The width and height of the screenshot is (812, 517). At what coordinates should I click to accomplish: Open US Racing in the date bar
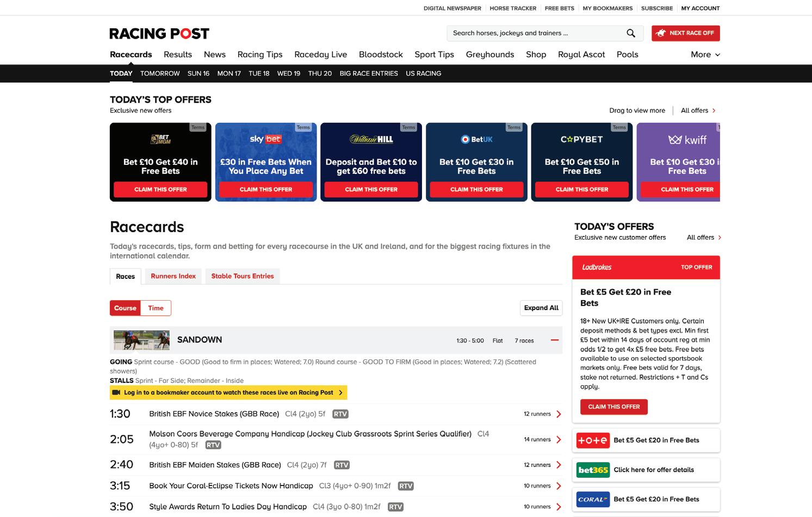tap(423, 73)
